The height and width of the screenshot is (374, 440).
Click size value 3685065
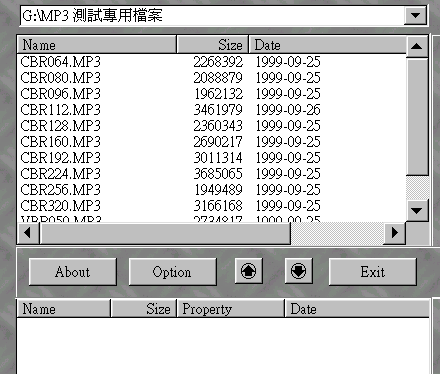[218, 174]
